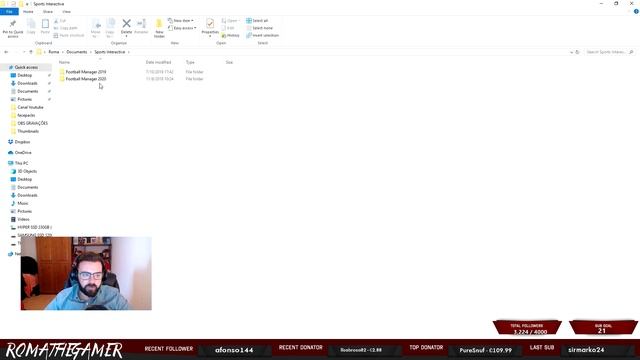The image size is (640, 360).
Task: Sort by the Date modified column
Action: pos(158,62)
